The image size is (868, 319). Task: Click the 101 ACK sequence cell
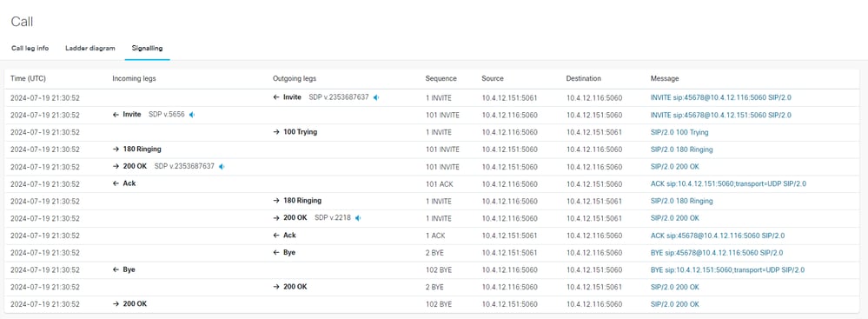click(x=439, y=184)
